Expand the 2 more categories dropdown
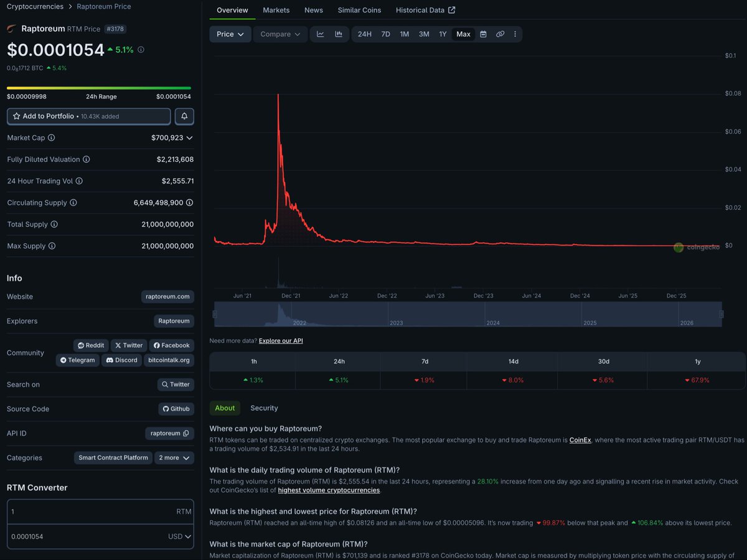The image size is (747, 560). coord(174,458)
